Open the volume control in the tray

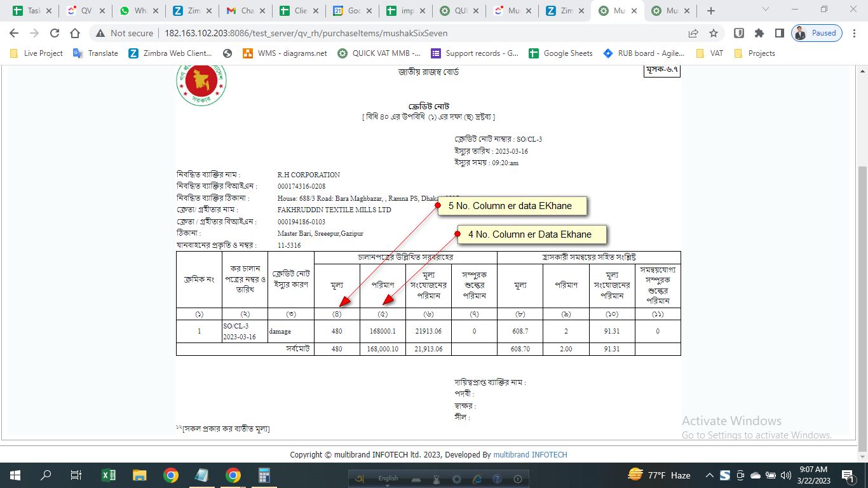click(x=786, y=475)
